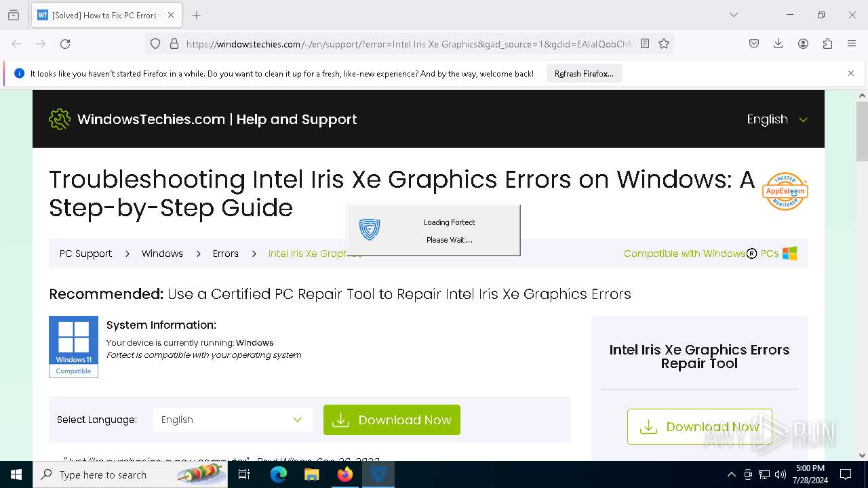Show hidden system tray icons
This screenshot has height=488, width=868.
731,474
